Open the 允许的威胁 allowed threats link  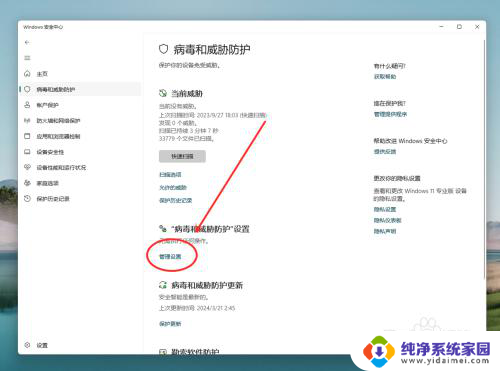(173, 187)
